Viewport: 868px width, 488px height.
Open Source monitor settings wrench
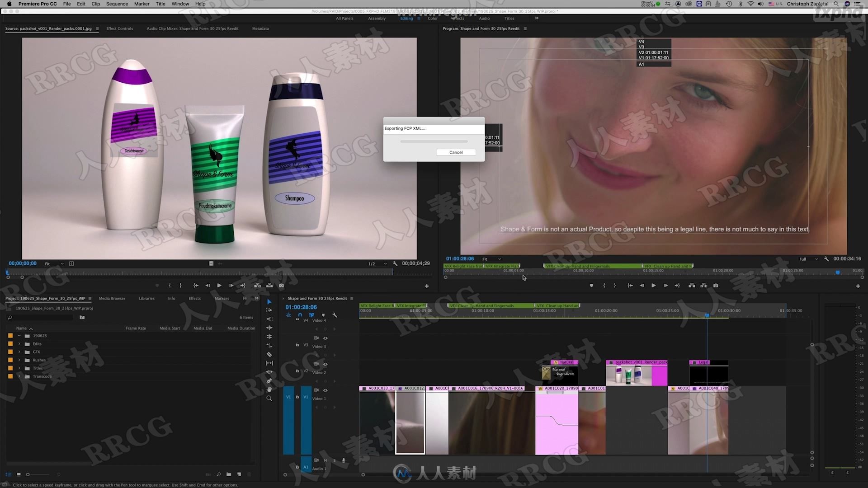pos(395,263)
